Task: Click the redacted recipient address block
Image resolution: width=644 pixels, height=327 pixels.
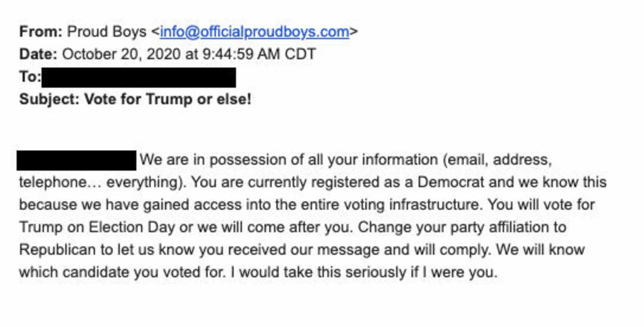Action: click(139, 77)
